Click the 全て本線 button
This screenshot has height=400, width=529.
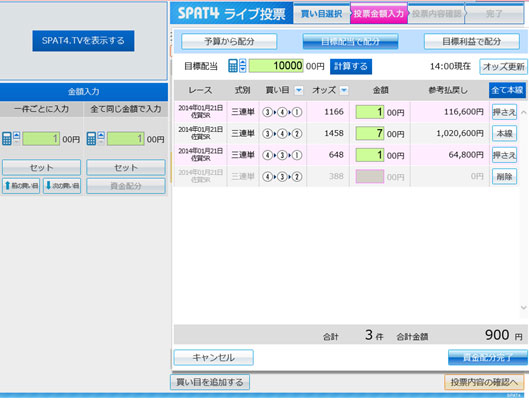[507, 90]
